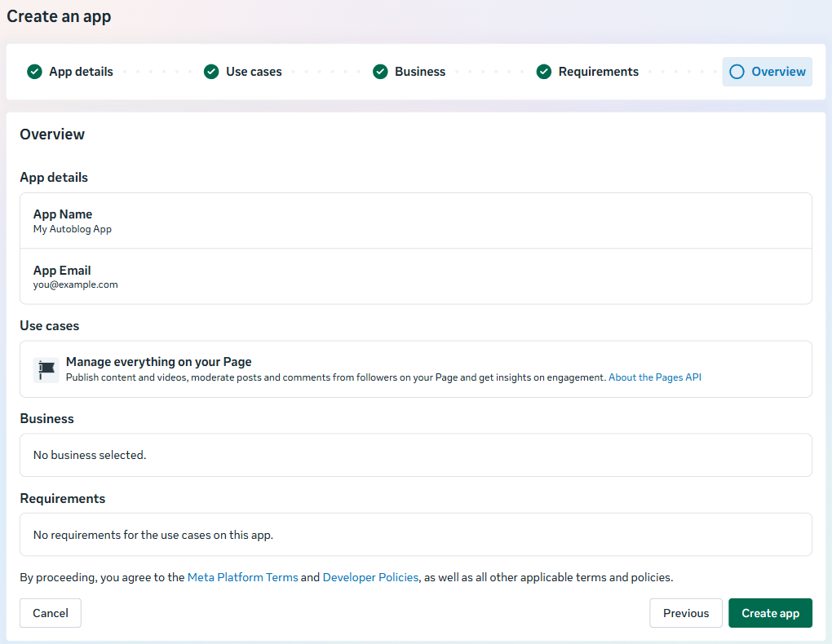Screen dimensions: 832x644
Task: Click the 'Create an app' page title
Action: click(x=59, y=16)
